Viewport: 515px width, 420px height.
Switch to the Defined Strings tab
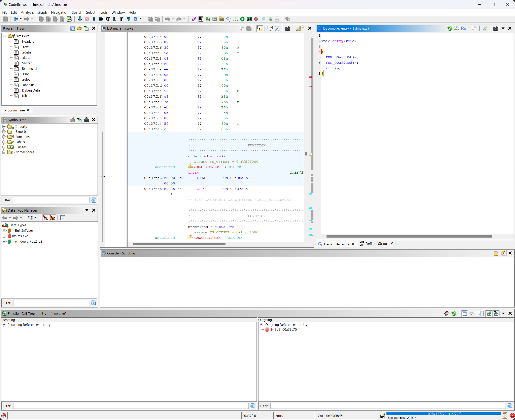pyautogui.click(x=376, y=244)
